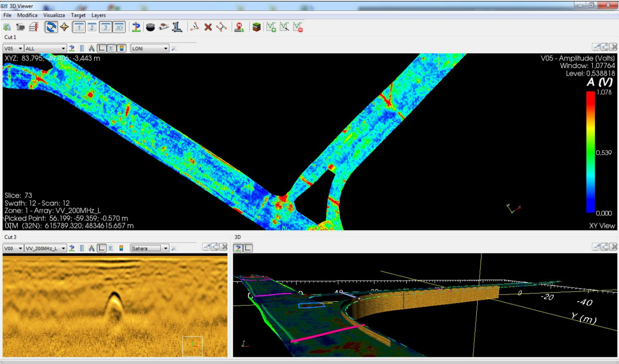Viewport: 619px width, 364px height.
Task: Select the manhole target tool
Action: (x=150, y=28)
